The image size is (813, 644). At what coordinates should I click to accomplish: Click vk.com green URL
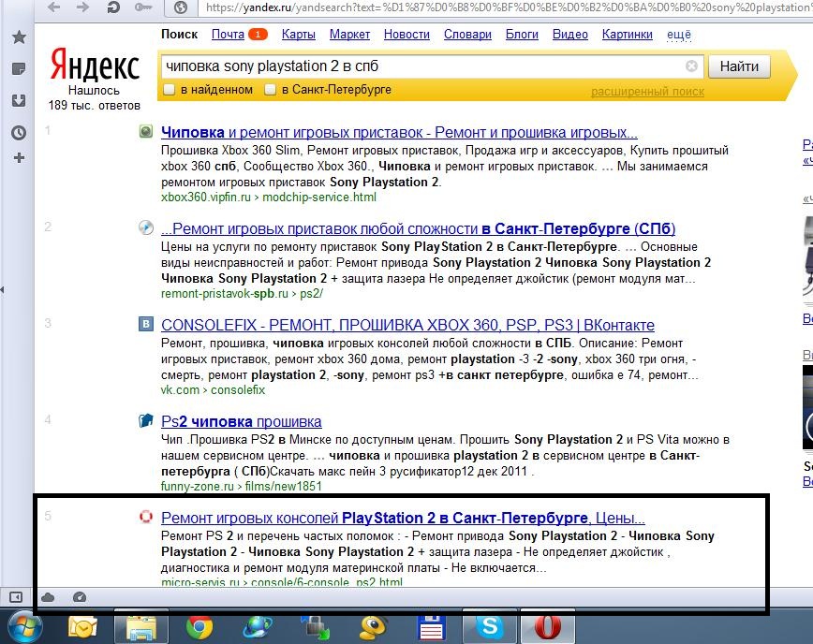180,389
